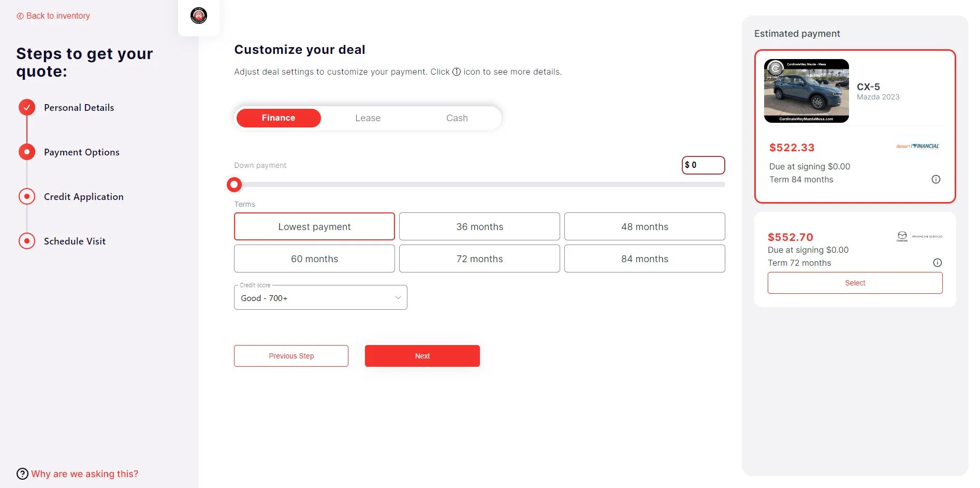This screenshot has width=980, height=488.
Task: Click the Schedule Visit step
Action: pyautogui.click(x=75, y=241)
